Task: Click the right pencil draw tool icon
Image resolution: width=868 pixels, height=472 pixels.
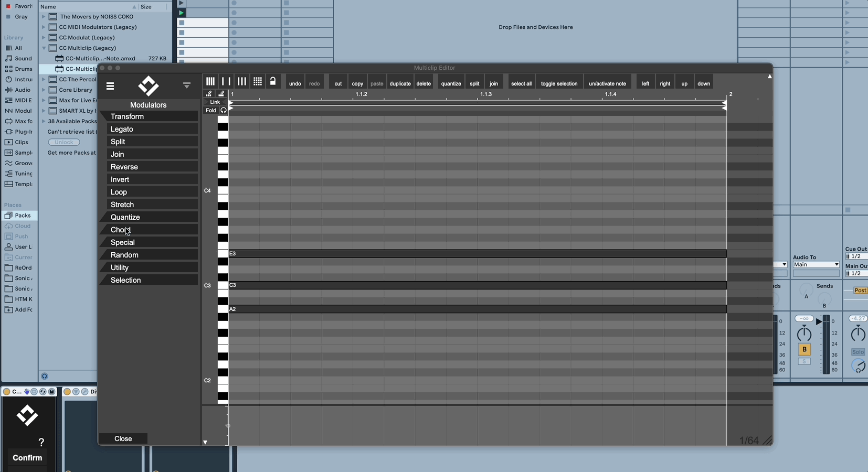Action: 221,94
